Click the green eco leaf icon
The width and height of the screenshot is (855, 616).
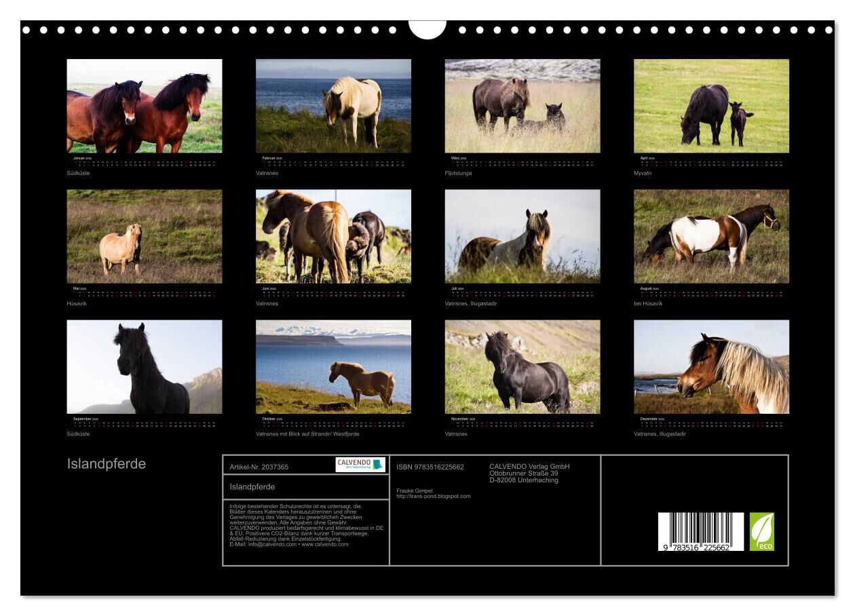pos(761,531)
